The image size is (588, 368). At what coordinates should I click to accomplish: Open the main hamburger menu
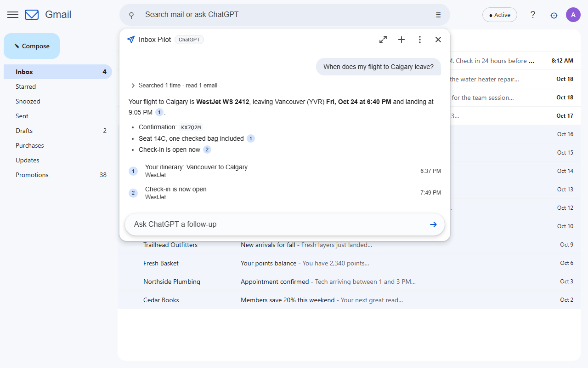(13, 15)
